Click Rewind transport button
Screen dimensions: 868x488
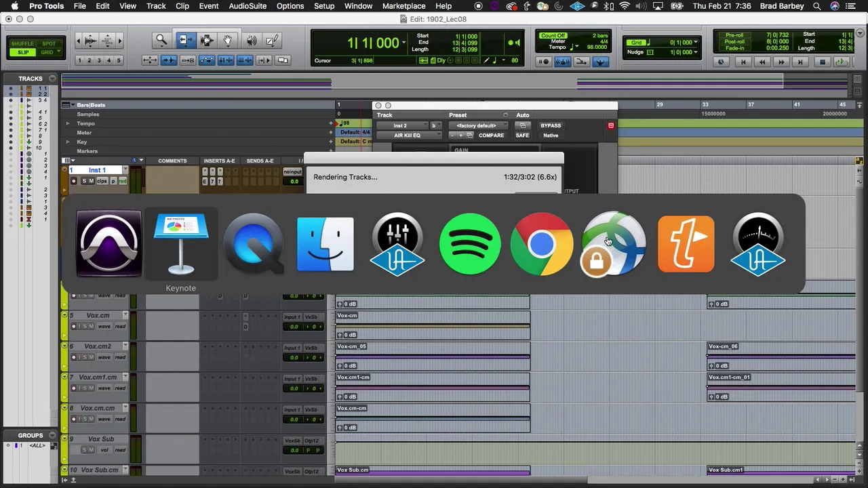(x=762, y=62)
